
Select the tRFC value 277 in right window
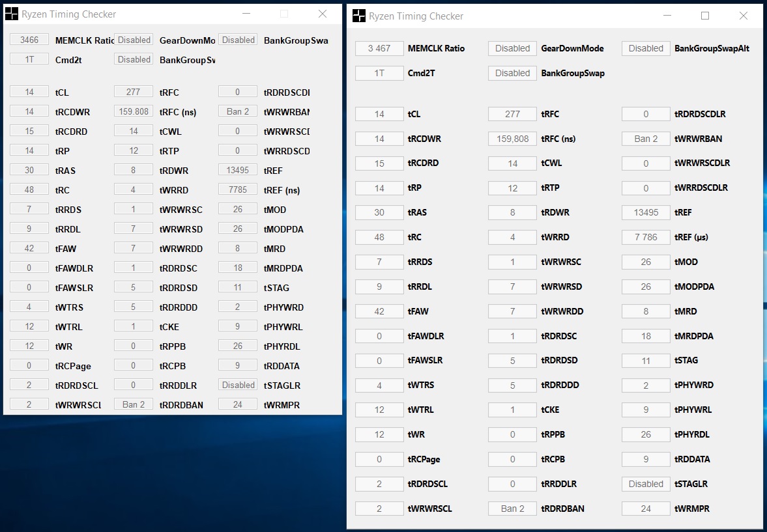pyautogui.click(x=512, y=114)
